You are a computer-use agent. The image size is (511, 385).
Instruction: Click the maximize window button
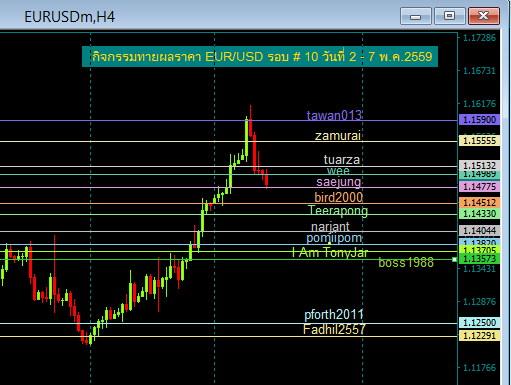coord(450,16)
